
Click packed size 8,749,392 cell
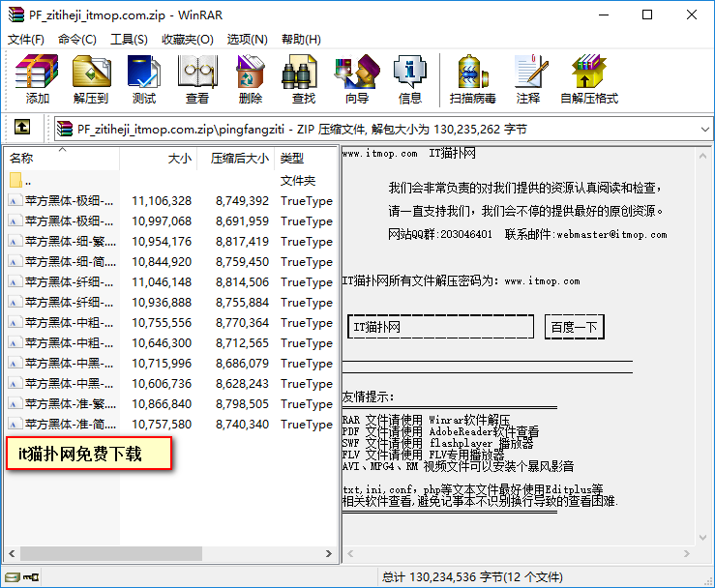pos(242,201)
